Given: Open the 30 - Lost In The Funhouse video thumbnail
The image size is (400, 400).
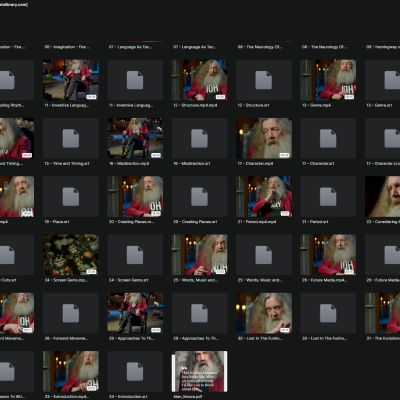Looking at the screenshot, I should point(264,313).
